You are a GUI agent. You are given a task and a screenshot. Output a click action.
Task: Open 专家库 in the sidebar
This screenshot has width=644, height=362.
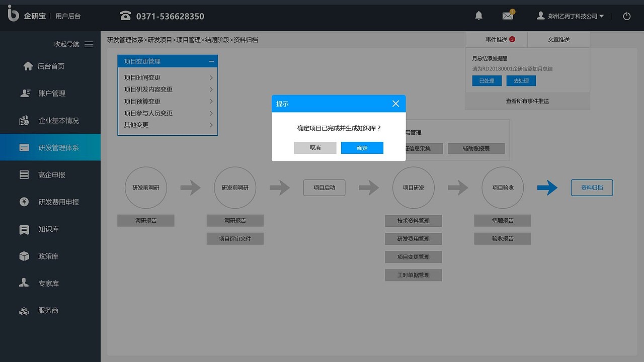click(50, 284)
